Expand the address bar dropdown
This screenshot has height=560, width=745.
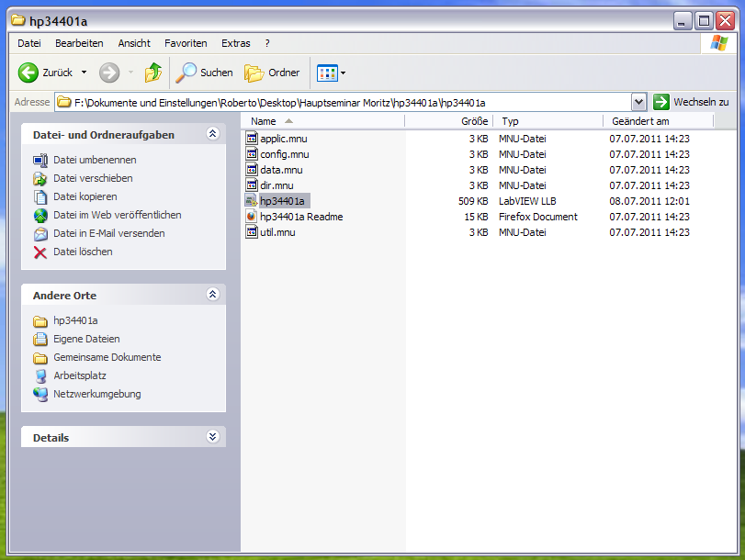[x=638, y=102]
